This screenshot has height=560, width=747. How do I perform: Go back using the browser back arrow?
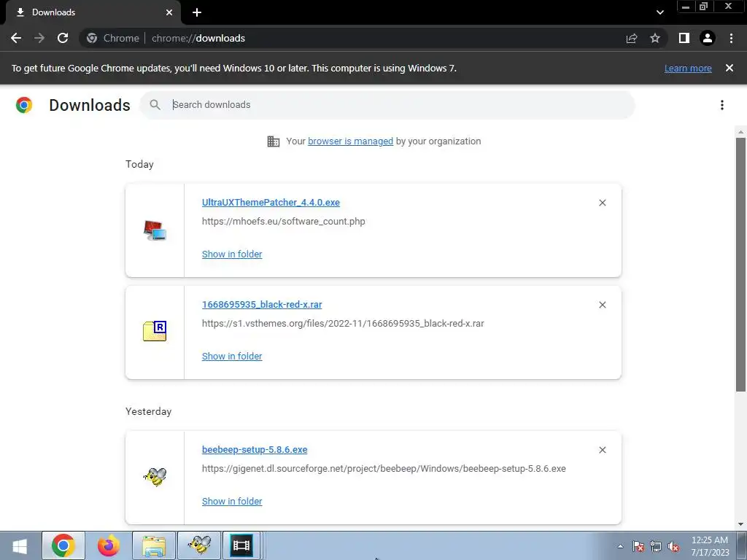[x=16, y=38]
